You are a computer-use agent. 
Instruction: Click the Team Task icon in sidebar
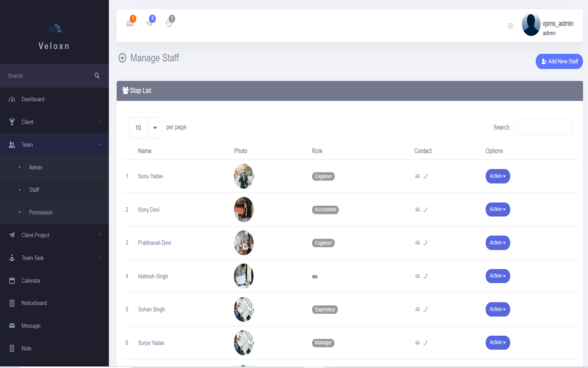point(11,258)
